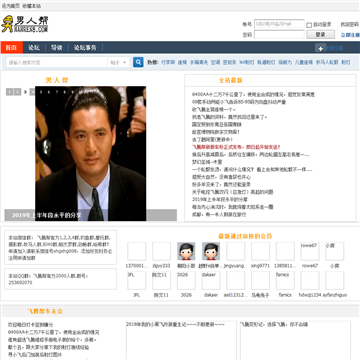Screen dimensions: 360x360
Task: Open avatar of member 1370001...
Action: (137, 251)
